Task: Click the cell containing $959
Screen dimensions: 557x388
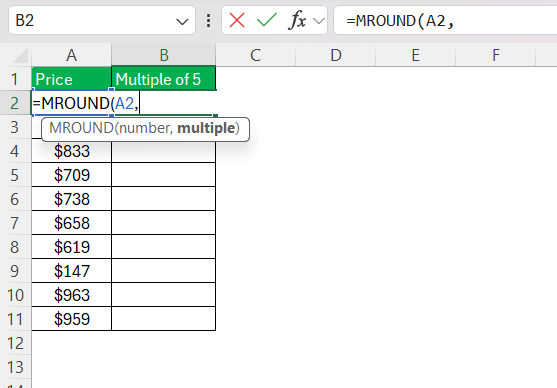Action: click(71, 319)
